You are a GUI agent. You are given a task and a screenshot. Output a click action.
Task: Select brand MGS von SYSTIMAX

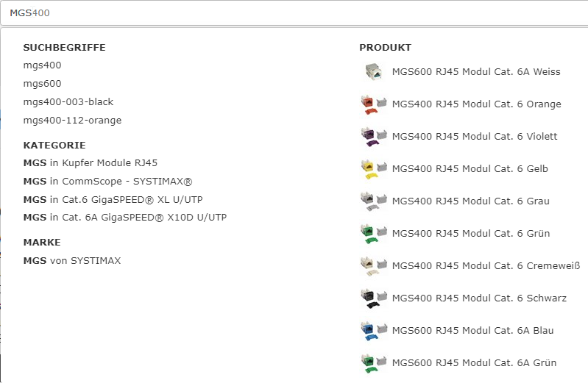click(x=72, y=261)
